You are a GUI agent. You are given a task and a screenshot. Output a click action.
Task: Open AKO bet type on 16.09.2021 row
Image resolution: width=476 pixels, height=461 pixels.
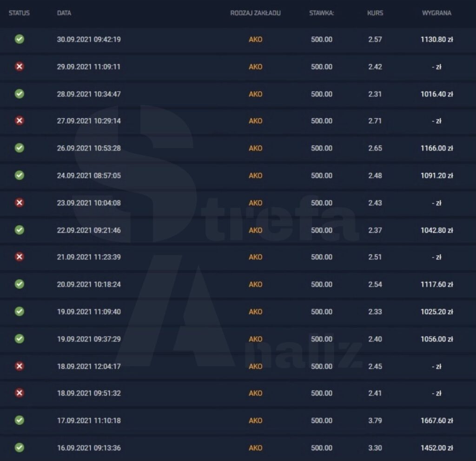[x=256, y=448]
